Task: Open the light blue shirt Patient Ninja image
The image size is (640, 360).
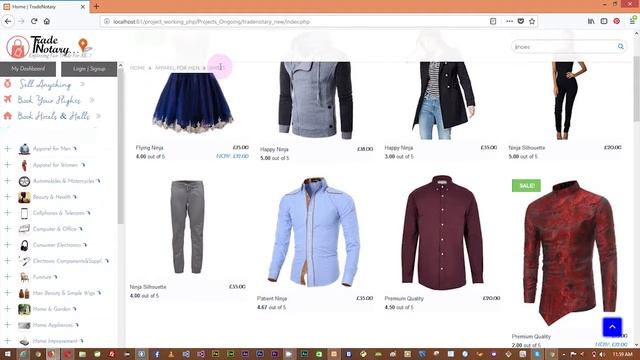Action: tap(313, 232)
